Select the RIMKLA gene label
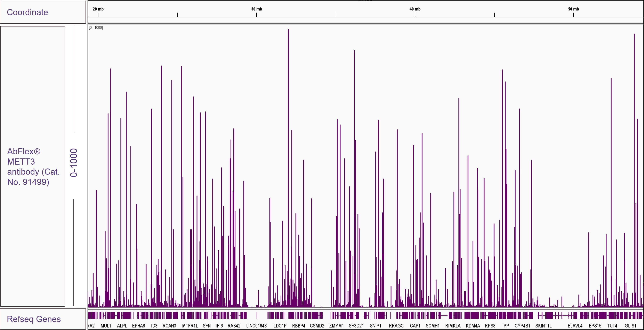The width and height of the screenshot is (644, 330). click(x=453, y=326)
